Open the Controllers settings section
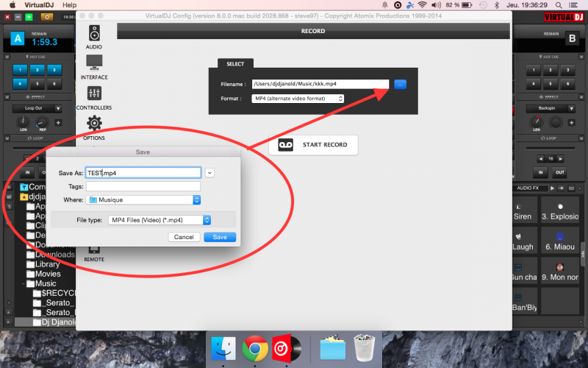Screen dimensions: 588x368 click(94, 98)
